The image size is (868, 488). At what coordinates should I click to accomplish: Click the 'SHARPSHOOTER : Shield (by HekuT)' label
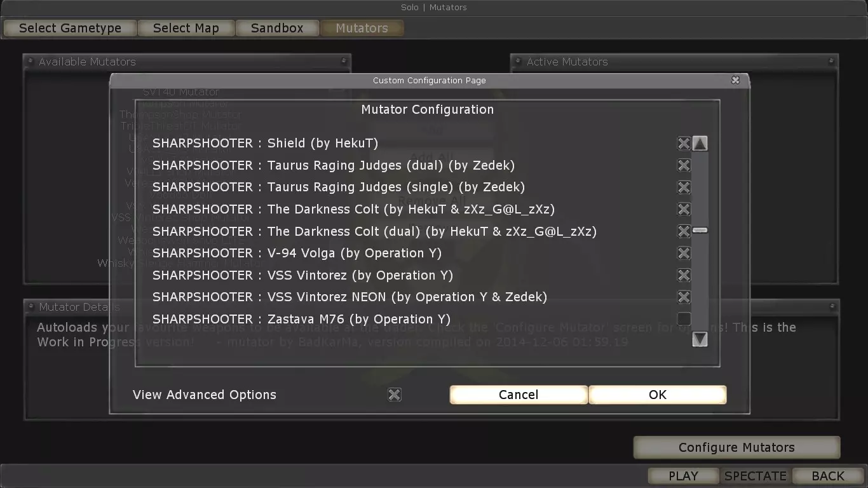pos(265,144)
